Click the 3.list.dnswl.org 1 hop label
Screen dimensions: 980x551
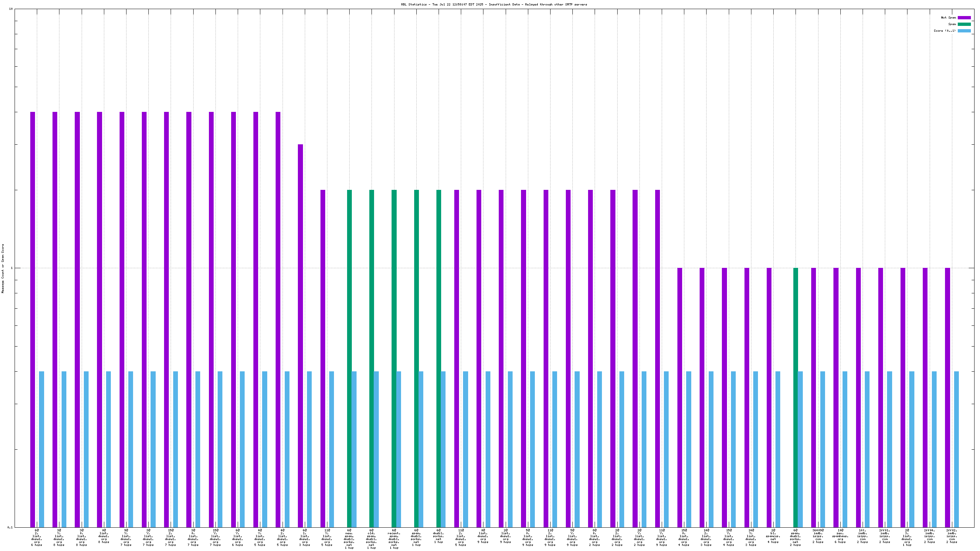[x=907, y=537]
